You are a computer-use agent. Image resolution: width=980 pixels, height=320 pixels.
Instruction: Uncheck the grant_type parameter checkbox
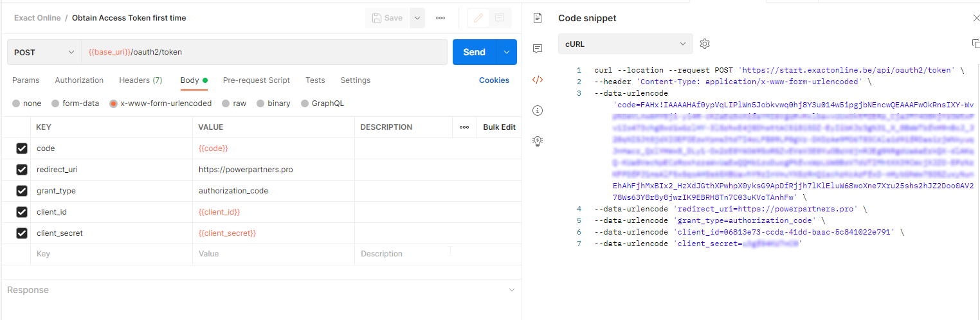tap(22, 191)
